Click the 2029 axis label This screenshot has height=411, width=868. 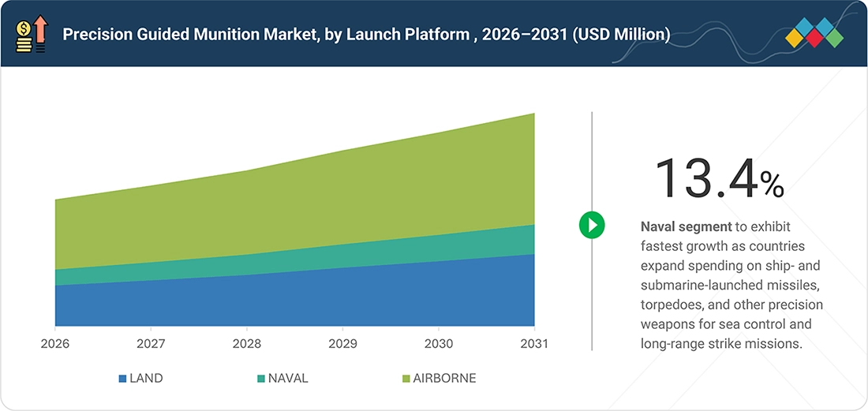pos(342,344)
